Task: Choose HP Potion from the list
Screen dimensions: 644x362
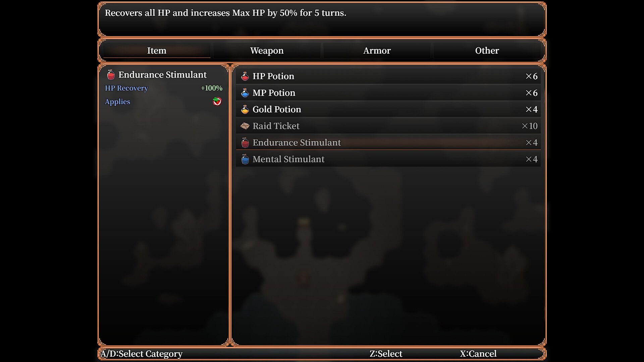Action: tap(388, 76)
